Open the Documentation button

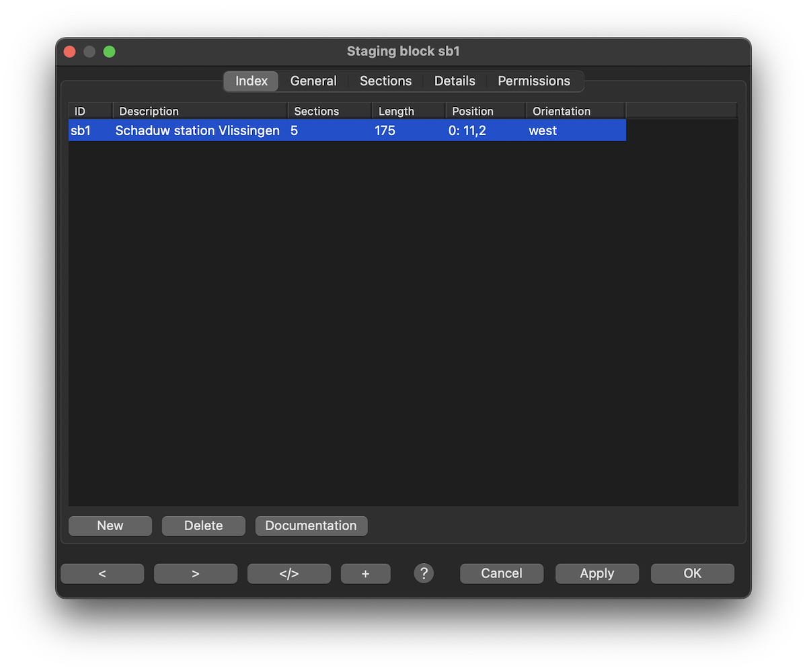coord(311,526)
